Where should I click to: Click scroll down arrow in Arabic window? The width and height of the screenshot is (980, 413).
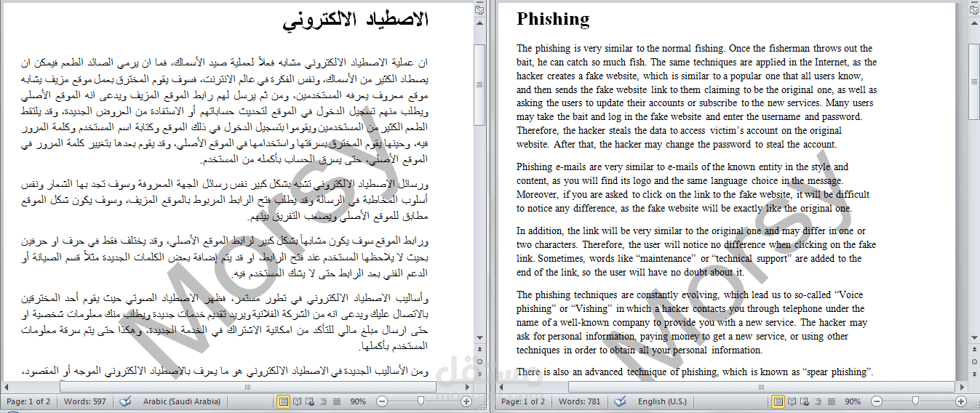pos(479,337)
